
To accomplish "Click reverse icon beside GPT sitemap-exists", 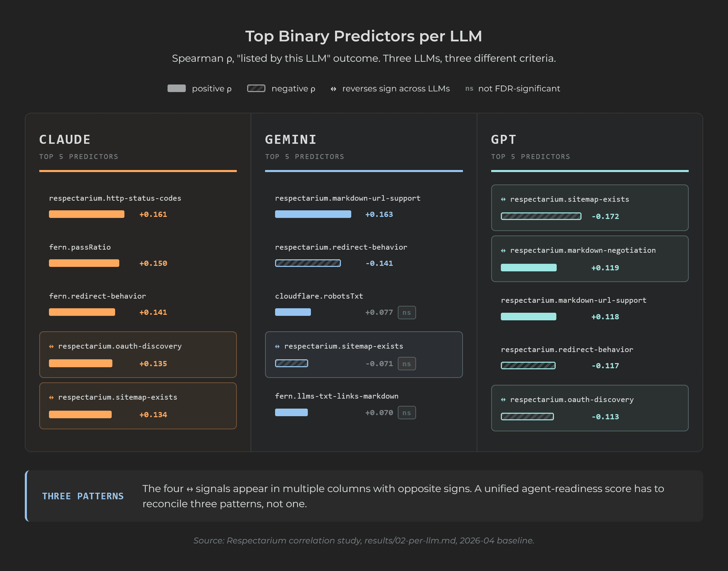I will point(503,199).
